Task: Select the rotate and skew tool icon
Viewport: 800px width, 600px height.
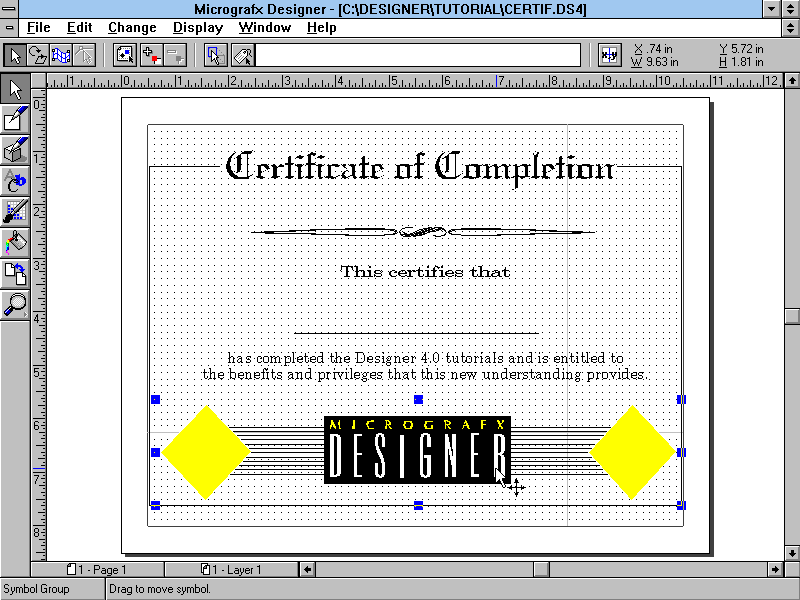Action: 38,55
